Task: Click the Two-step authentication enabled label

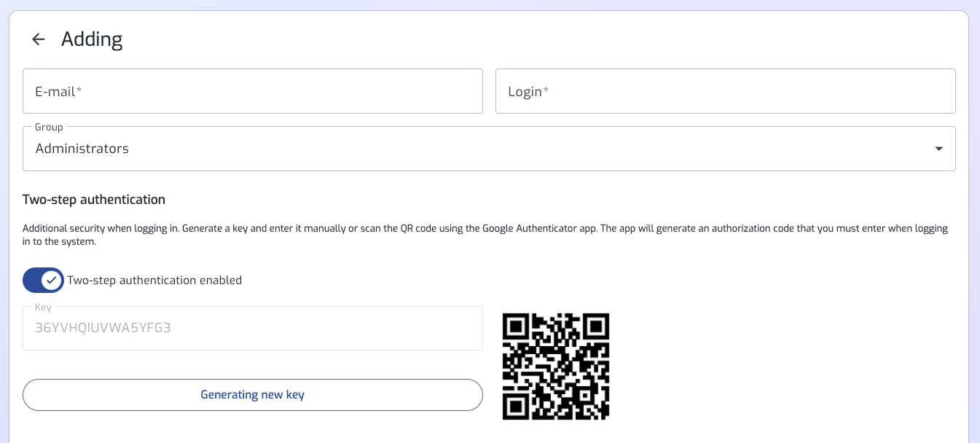Action: point(154,280)
